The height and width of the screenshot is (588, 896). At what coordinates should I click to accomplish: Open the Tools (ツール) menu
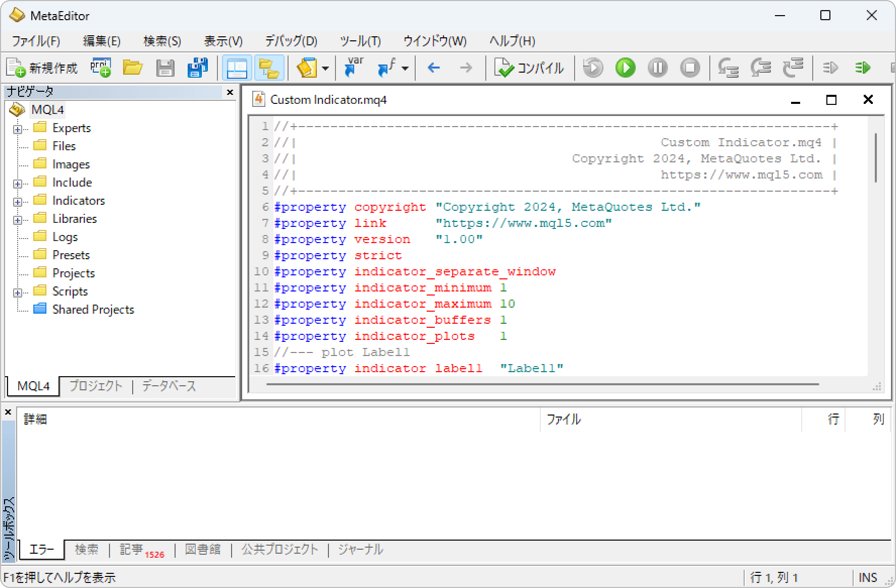tap(360, 41)
